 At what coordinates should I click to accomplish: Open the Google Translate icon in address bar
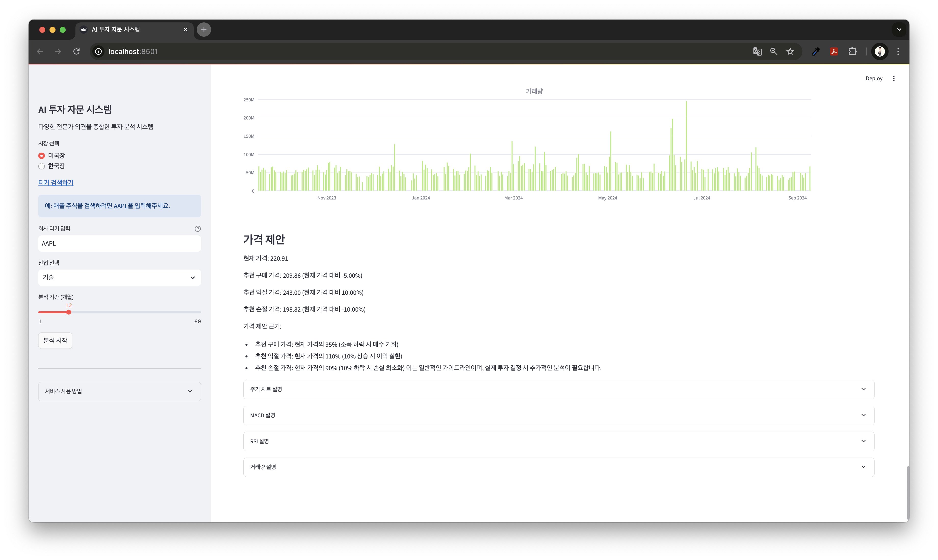click(x=757, y=51)
